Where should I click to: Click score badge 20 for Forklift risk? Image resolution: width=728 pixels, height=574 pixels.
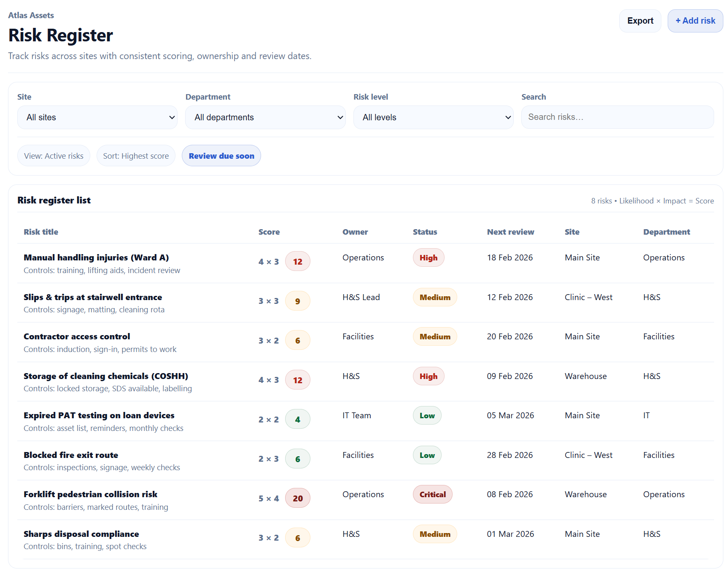[x=298, y=498]
